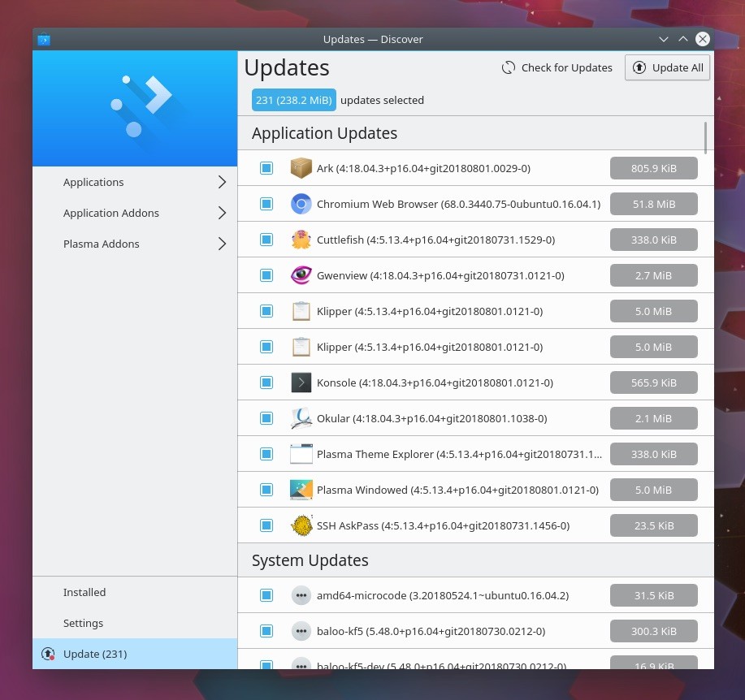Viewport: 745px width, 700px height.
Task: Go to the Installed page
Action: point(135,592)
